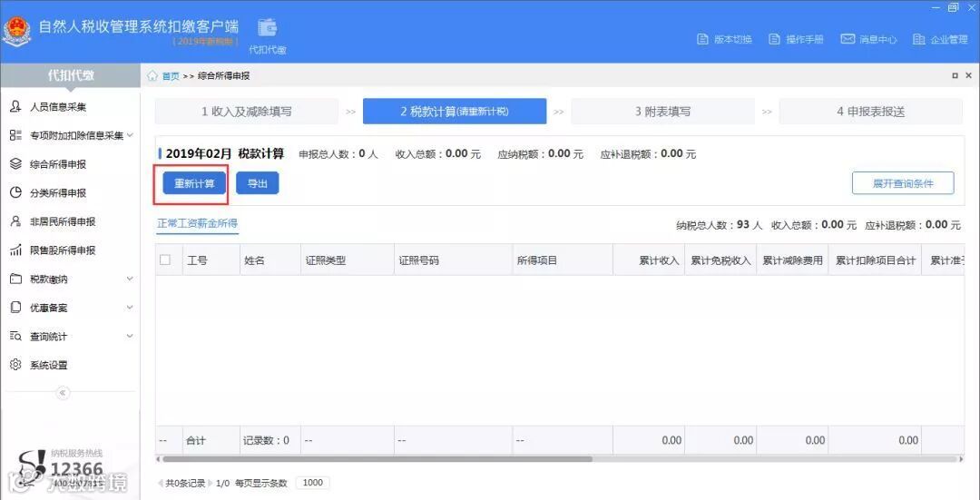
Task: Go to step 1 收入及减除填写
Action: (x=246, y=112)
